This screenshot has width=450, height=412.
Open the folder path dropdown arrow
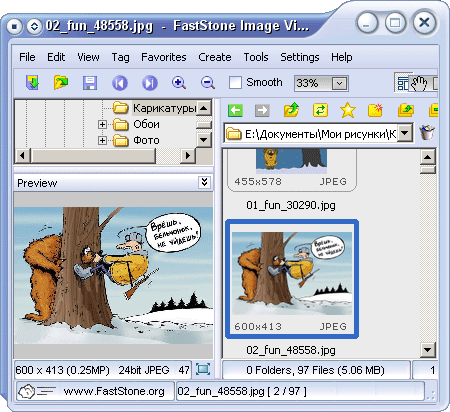404,133
